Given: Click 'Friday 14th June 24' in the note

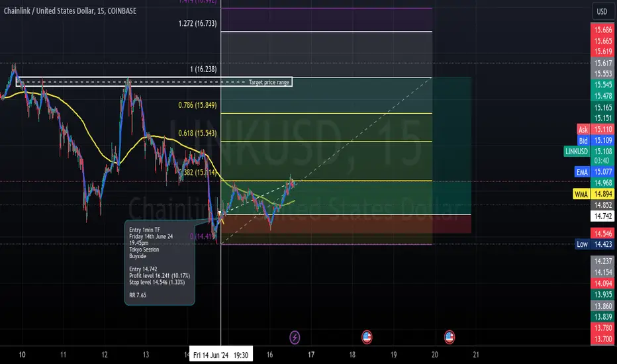Looking at the screenshot, I should point(151,236).
